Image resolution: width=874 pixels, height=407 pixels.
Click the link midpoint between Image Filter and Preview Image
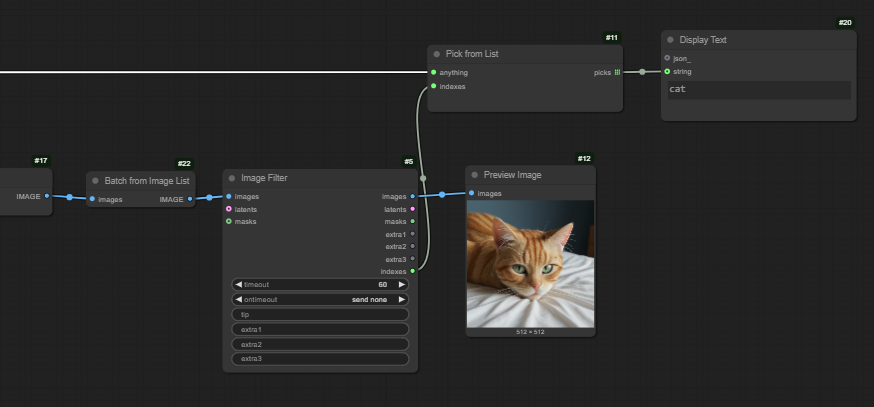click(x=442, y=195)
